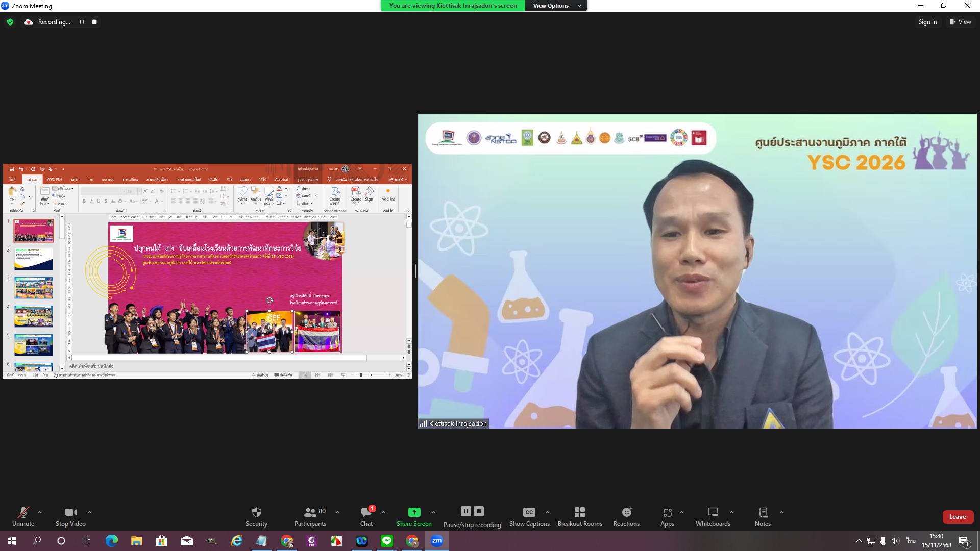Click the Sign in link
Viewport: 980px width, 551px height.
click(x=927, y=22)
